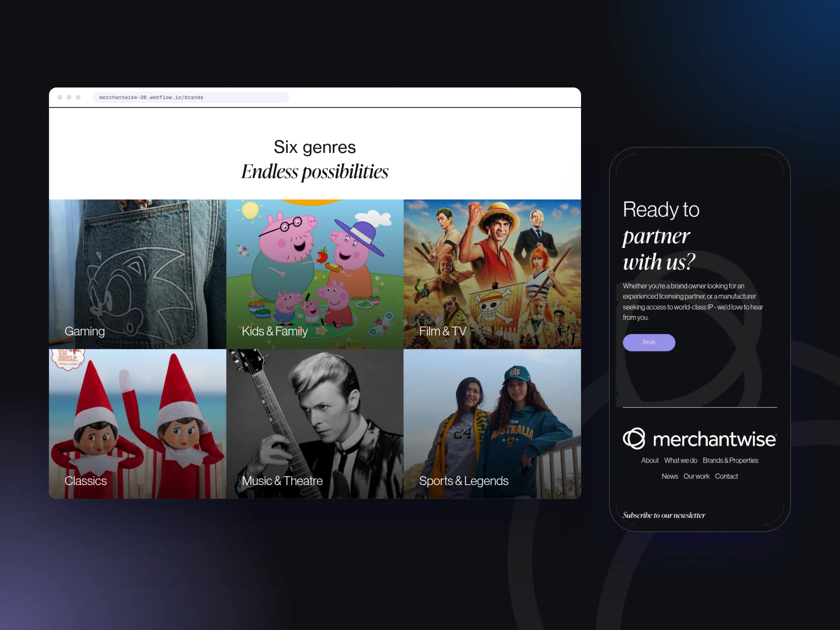Screen dimensions: 840x630
Task: Click the third browser window dot
Action: (x=78, y=97)
